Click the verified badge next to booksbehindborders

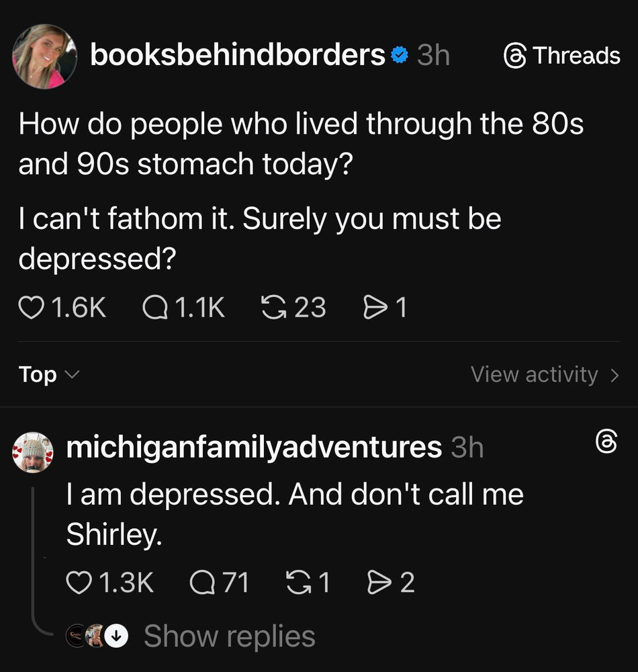click(399, 56)
